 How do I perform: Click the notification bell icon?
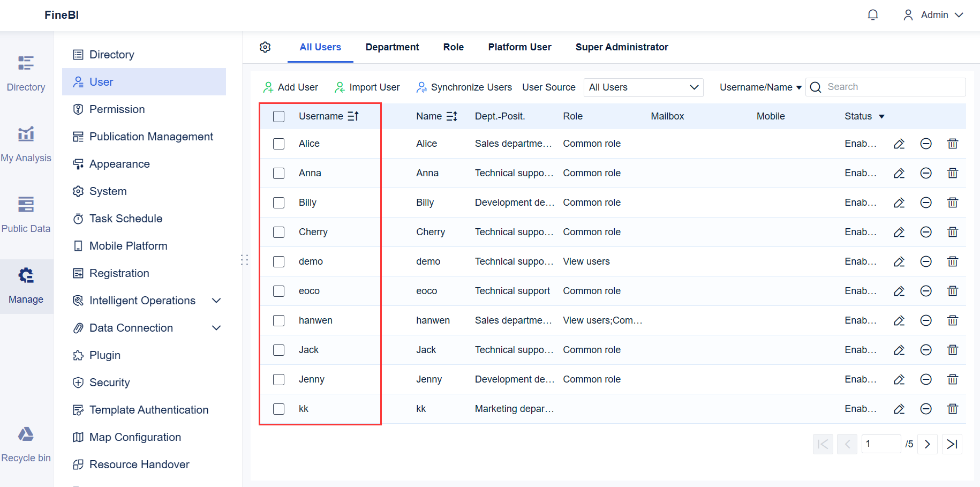[x=873, y=14]
